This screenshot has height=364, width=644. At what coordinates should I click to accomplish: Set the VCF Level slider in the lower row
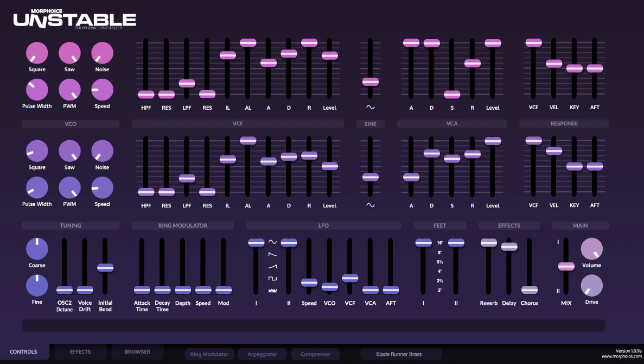[x=329, y=166]
